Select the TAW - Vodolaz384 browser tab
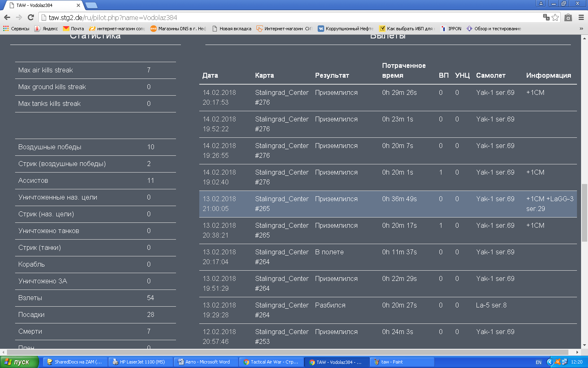Screen dimensions: 588x368 coord(43,5)
